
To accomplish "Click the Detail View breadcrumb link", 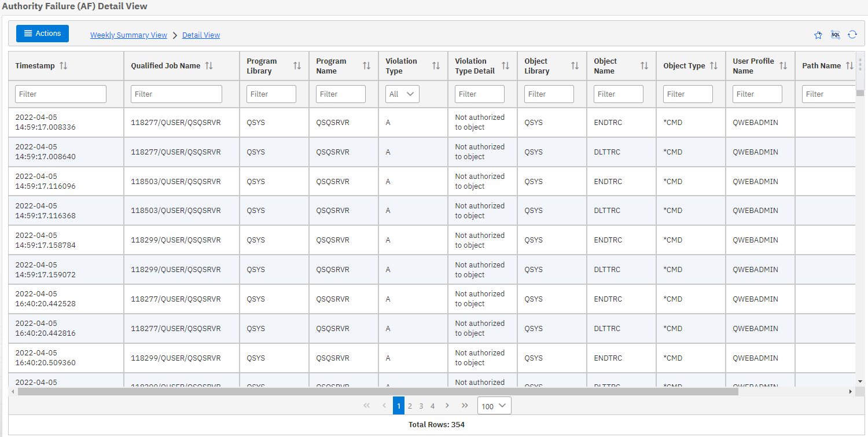I will click(201, 35).
